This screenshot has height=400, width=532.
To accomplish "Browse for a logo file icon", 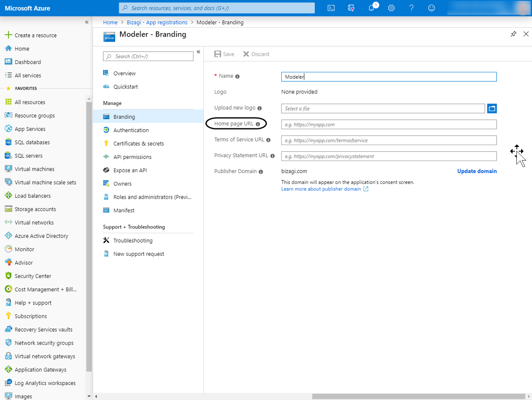I will [492, 108].
